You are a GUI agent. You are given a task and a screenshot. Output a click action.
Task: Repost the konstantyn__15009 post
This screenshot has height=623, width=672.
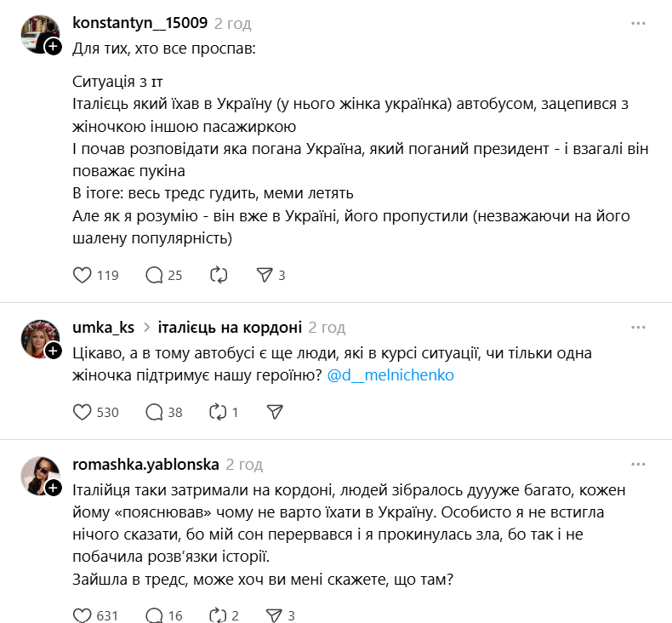click(x=219, y=275)
